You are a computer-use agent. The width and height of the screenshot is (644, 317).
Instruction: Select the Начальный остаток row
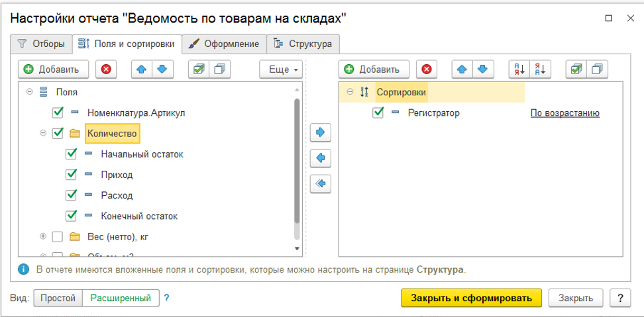point(156,154)
